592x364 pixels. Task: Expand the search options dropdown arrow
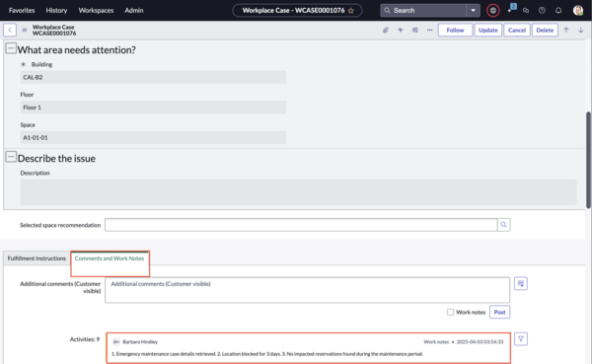(473, 10)
